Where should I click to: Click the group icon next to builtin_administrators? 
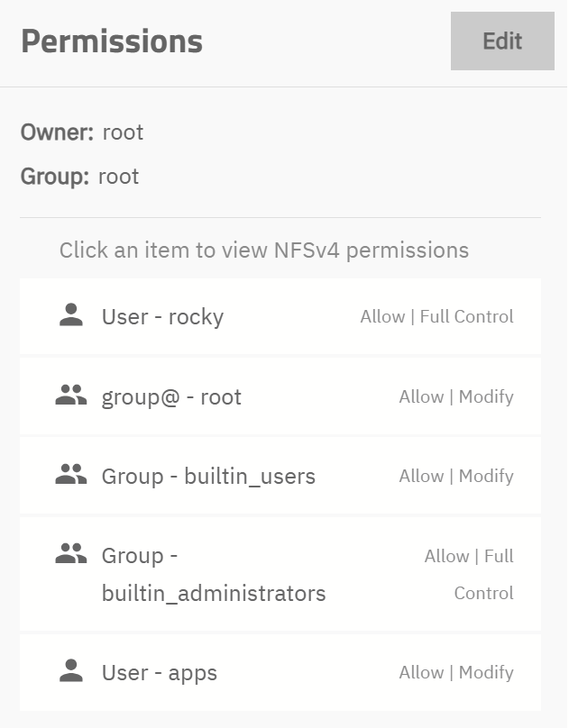point(70,554)
